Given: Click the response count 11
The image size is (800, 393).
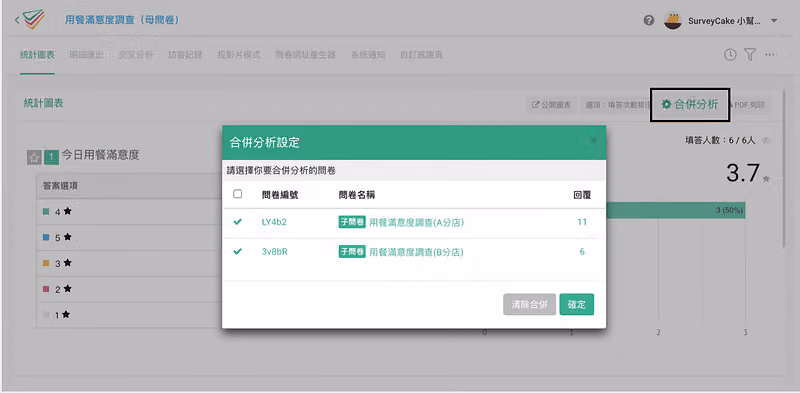Looking at the screenshot, I should click(582, 222).
